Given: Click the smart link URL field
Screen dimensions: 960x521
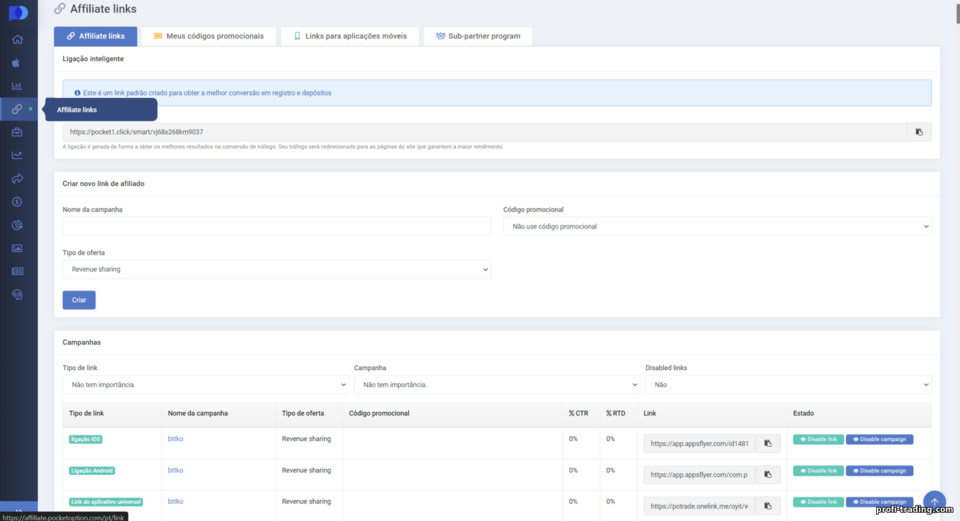Looking at the screenshot, I should pos(484,132).
